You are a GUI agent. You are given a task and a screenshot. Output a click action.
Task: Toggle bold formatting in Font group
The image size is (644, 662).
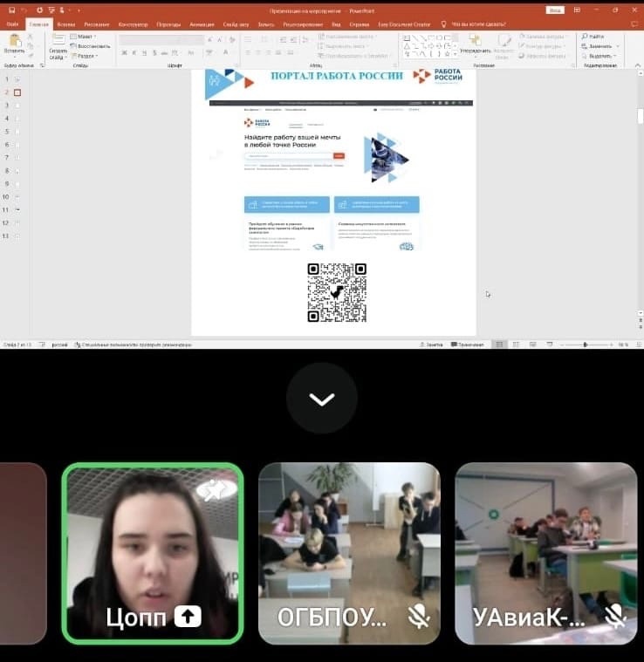[x=124, y=52]
